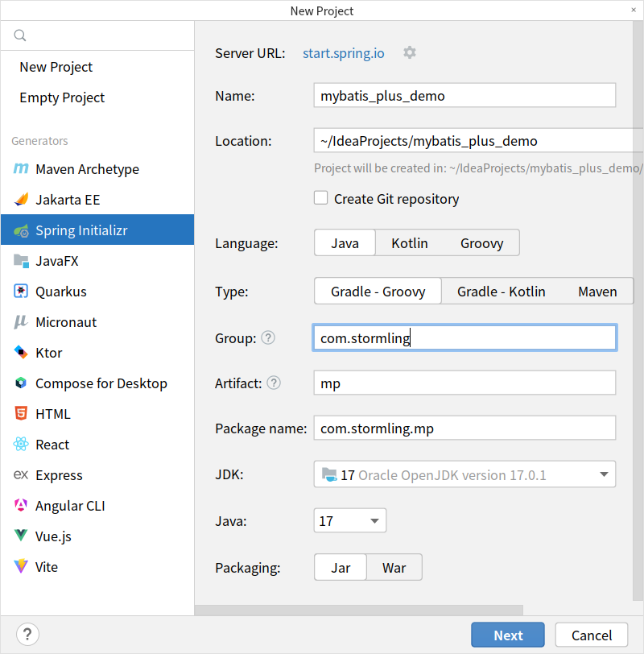Select the Vue.js generator entry
Viewport: 644px width, 654px height.
pos(97,536)
